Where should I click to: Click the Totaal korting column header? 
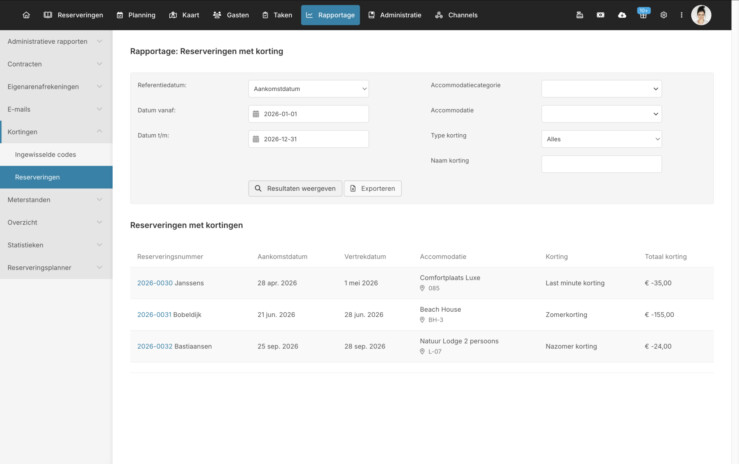point(665,257)
